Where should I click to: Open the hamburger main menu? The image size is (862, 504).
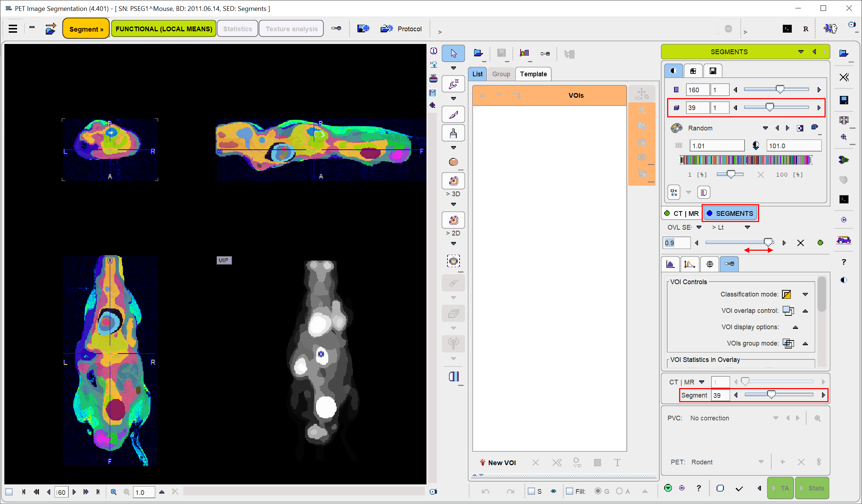pyautogui.click(x=13, y=29)
